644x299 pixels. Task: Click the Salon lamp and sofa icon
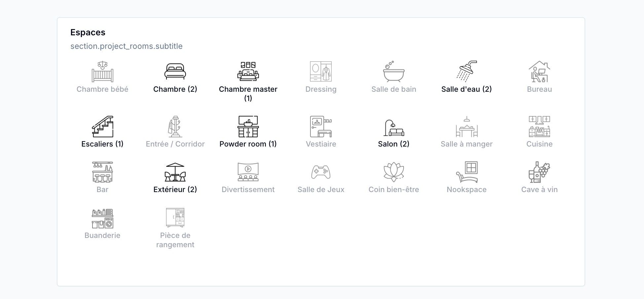(394, 128)
